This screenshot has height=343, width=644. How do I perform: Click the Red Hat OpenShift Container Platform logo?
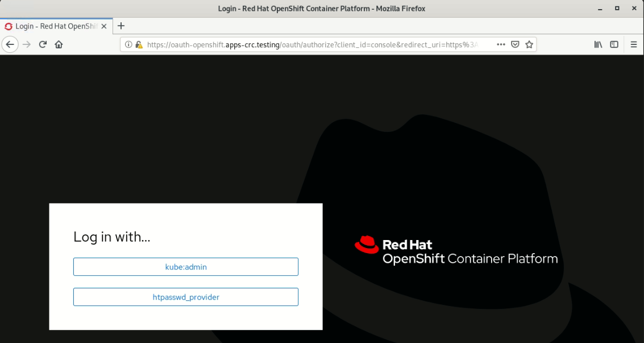[x=456, y=250]
